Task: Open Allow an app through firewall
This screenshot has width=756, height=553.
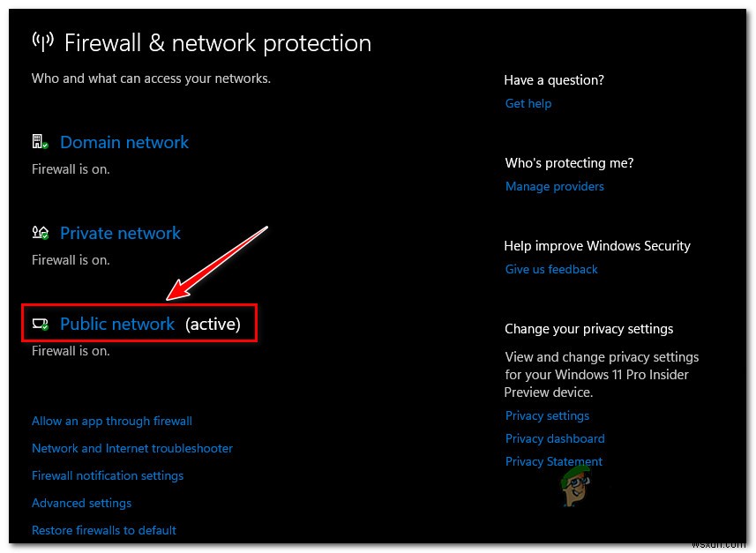Action: 111,421
